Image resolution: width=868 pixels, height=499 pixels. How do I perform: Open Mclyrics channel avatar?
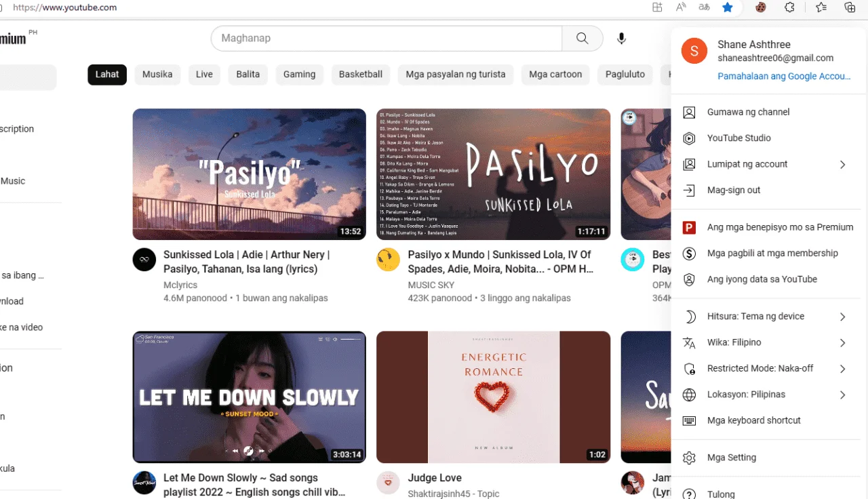(144, 260)
